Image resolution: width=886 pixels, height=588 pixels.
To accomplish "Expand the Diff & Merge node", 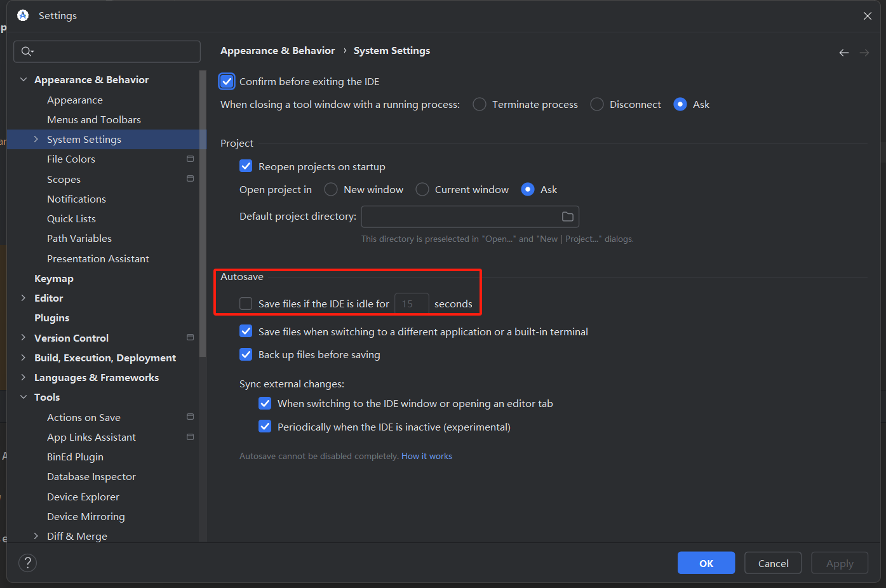I will (x=36, y=536).
